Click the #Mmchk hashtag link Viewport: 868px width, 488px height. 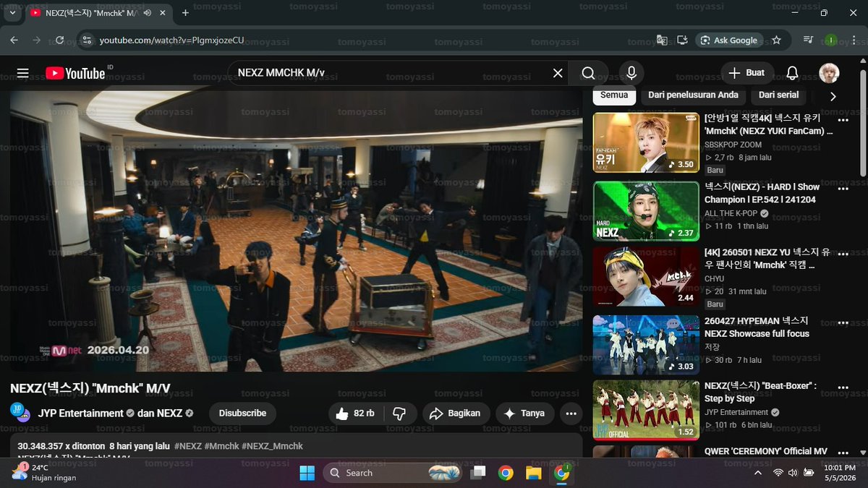[x=221, y=446]
